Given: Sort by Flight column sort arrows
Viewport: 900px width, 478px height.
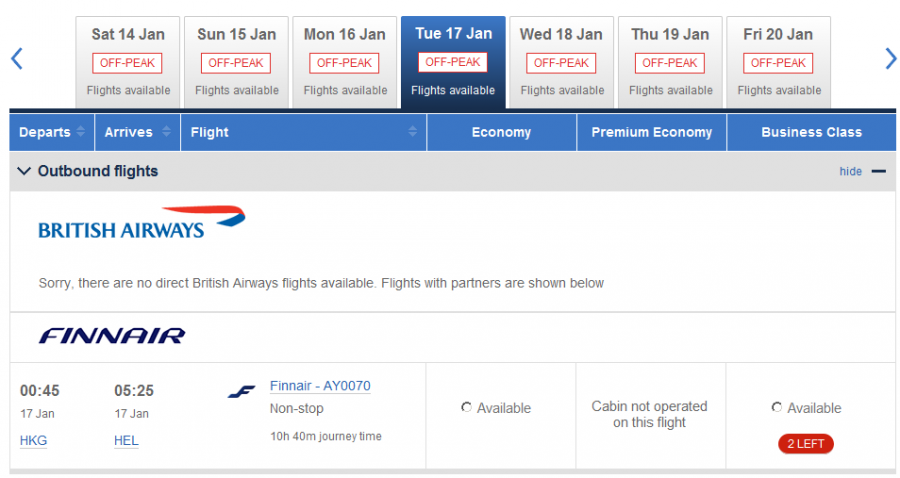Looking at the screenshot, I should [413, 131].
